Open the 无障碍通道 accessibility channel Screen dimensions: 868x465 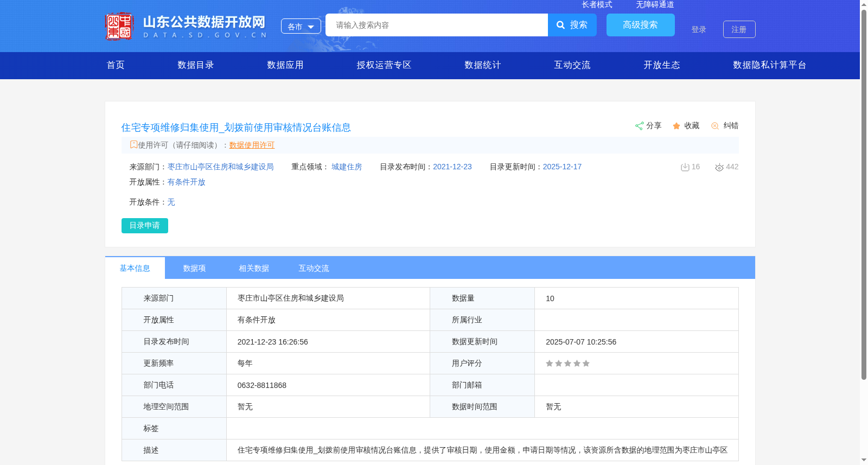coord(655,4)
